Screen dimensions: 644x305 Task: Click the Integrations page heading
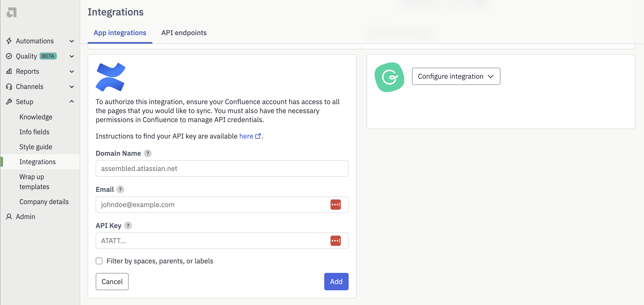pos(116,12)
